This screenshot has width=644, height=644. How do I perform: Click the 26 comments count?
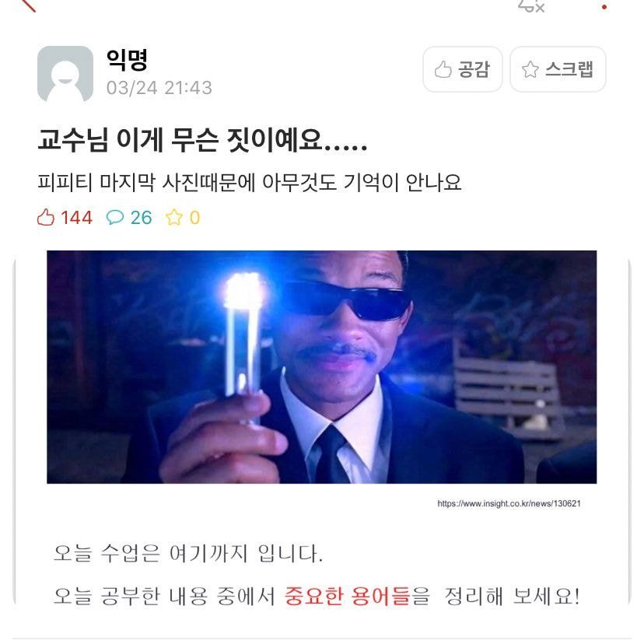click(142, 218)
